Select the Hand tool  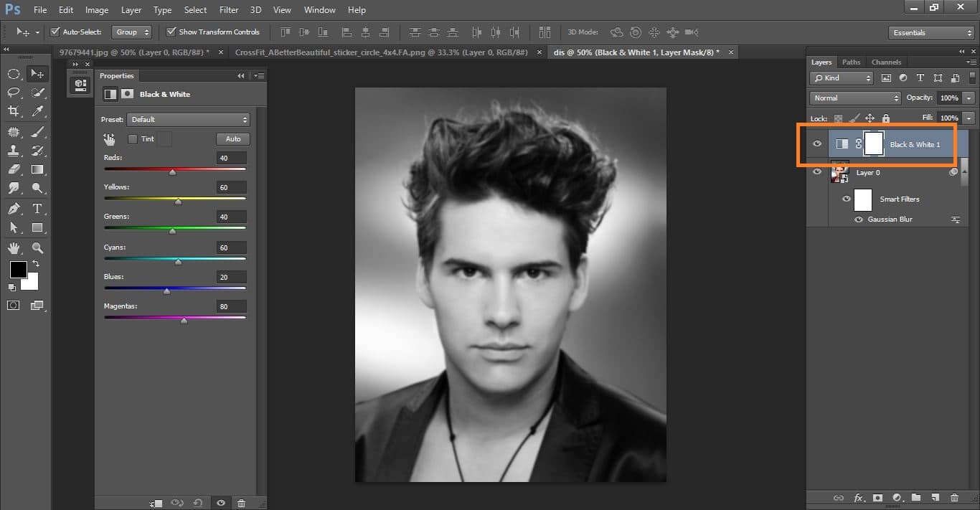coord(14,247)
